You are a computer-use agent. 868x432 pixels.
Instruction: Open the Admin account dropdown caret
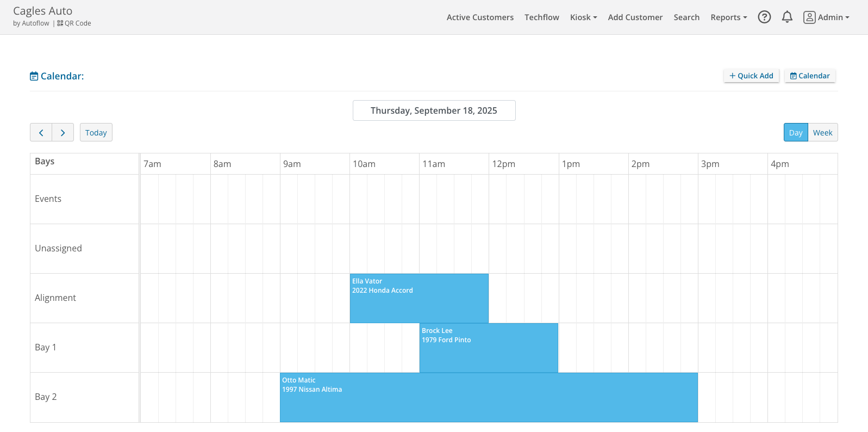pyautogui.click(x=847, y=17)
